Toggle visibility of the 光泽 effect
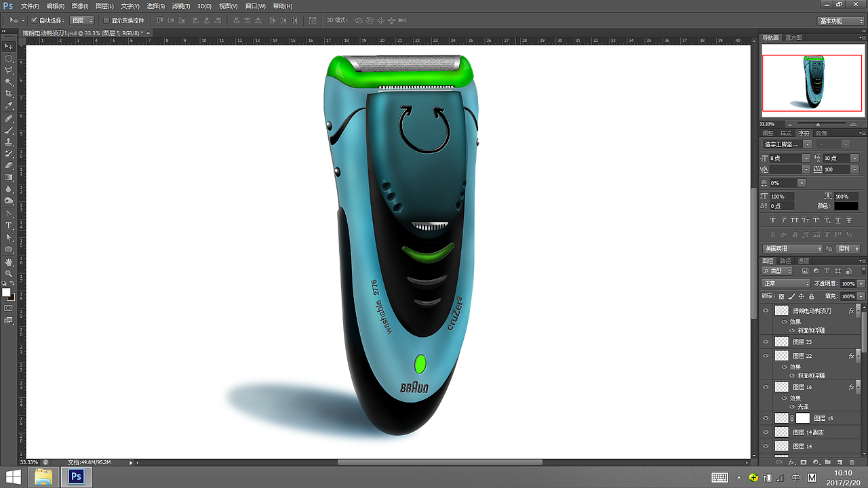Viewport: 868px width, 488px height. (791, 407)
